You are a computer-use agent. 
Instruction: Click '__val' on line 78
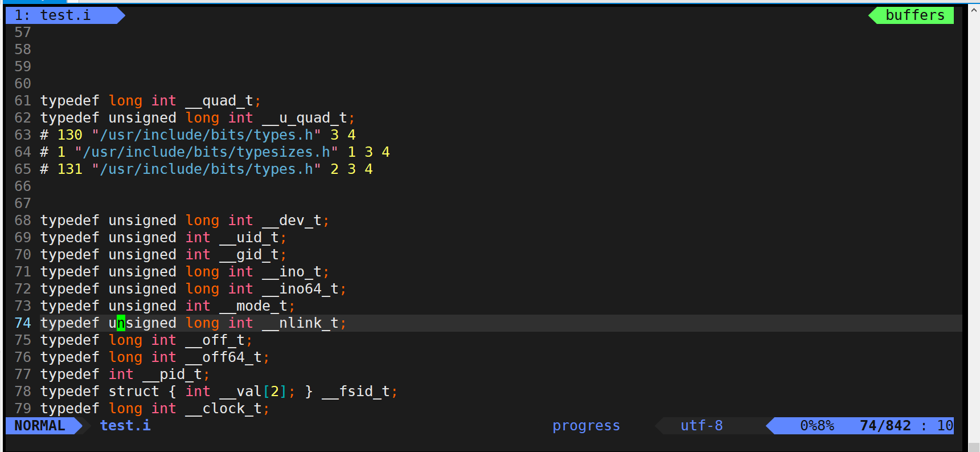click(240, 392)
